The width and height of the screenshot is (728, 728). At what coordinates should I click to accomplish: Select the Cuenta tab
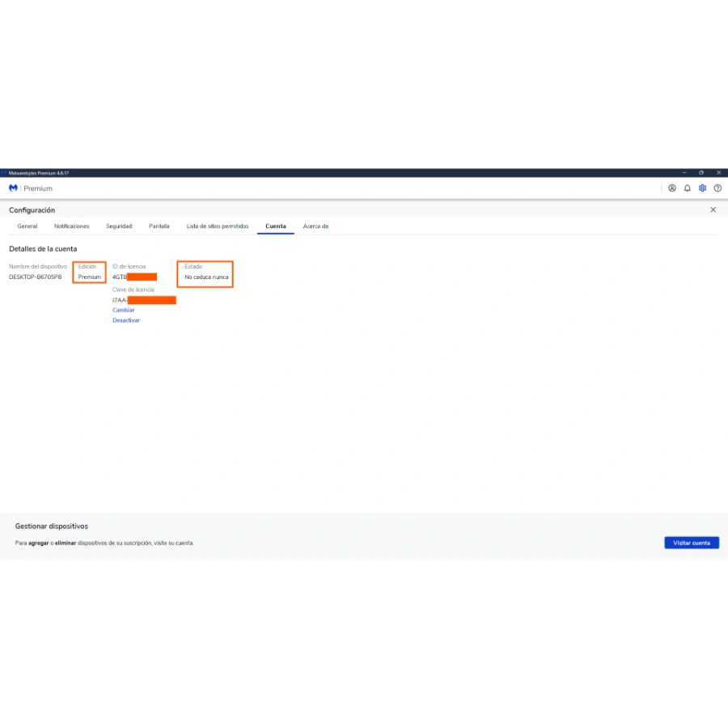(276, 226)
